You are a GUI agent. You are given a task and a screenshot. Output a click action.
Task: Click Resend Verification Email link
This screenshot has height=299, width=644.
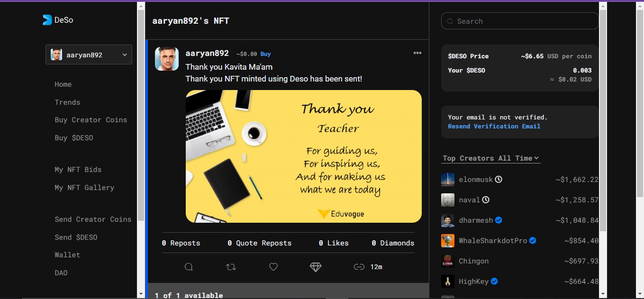(x=494, y=126)
